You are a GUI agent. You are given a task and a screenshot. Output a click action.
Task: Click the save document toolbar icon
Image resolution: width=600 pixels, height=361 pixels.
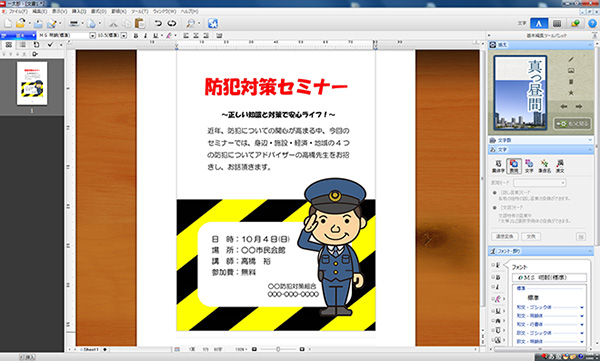(38, 23)
